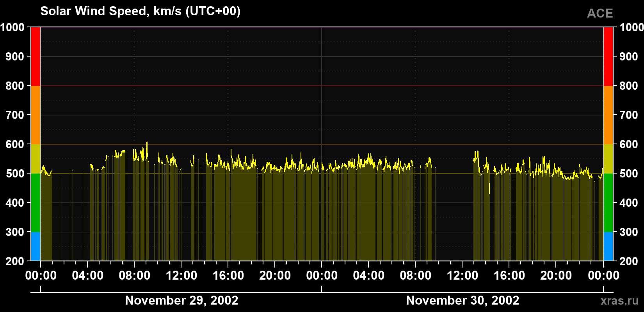This screenshot has width=644, height=312.
Task: Click the red band on the left speed scale
Action: 36,57
